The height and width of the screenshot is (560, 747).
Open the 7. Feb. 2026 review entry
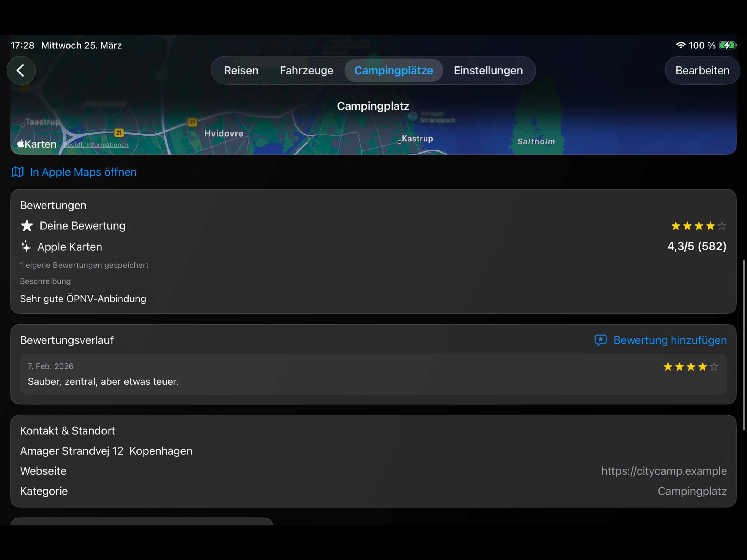tap(373, 374)
